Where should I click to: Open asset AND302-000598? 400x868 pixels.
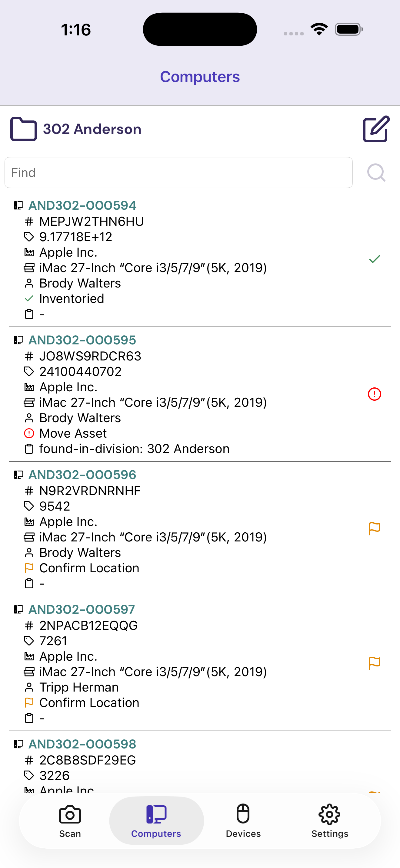click(x=82, y=744)
